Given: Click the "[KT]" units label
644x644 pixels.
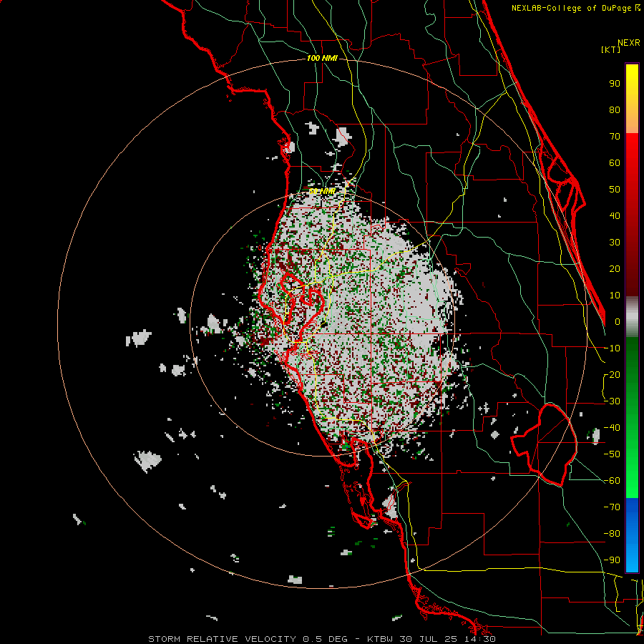Looking at the screenshot, I should click(x=611, y=49).
